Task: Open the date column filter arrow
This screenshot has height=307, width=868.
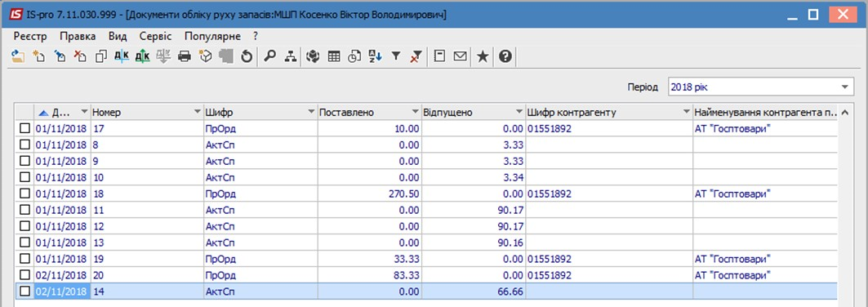Action: [84, 113]
